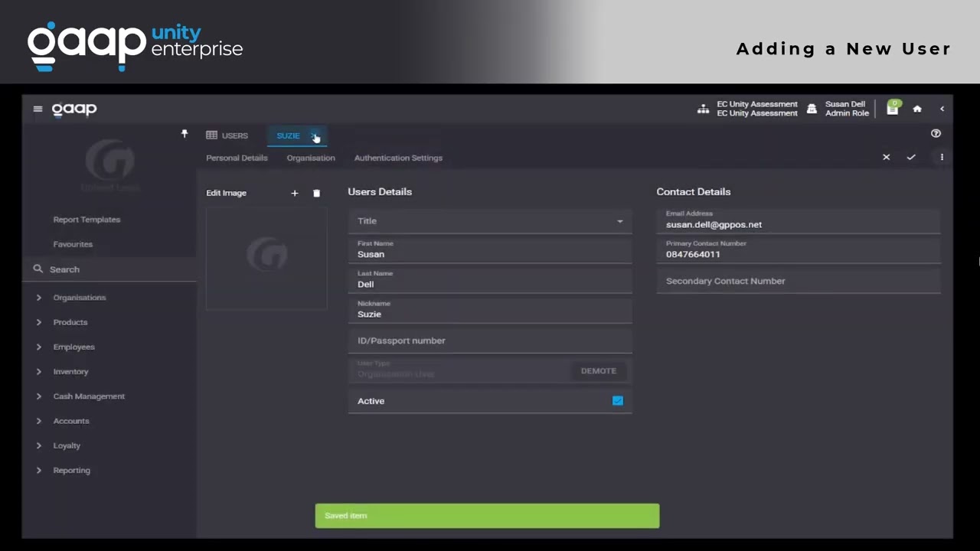This screenshot has height=551, width=980.
Task: Click the Users grid icon
Action: pos(211,135)
